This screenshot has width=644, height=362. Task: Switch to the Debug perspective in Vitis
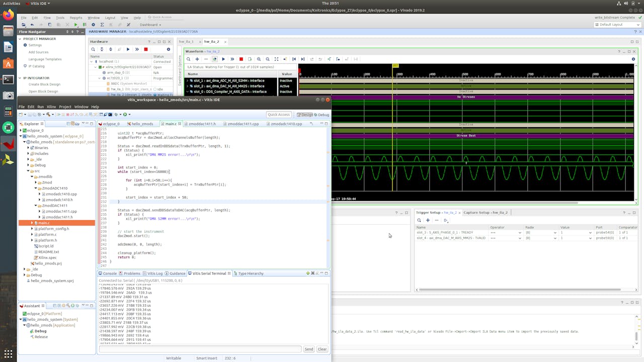click(321, 115)
